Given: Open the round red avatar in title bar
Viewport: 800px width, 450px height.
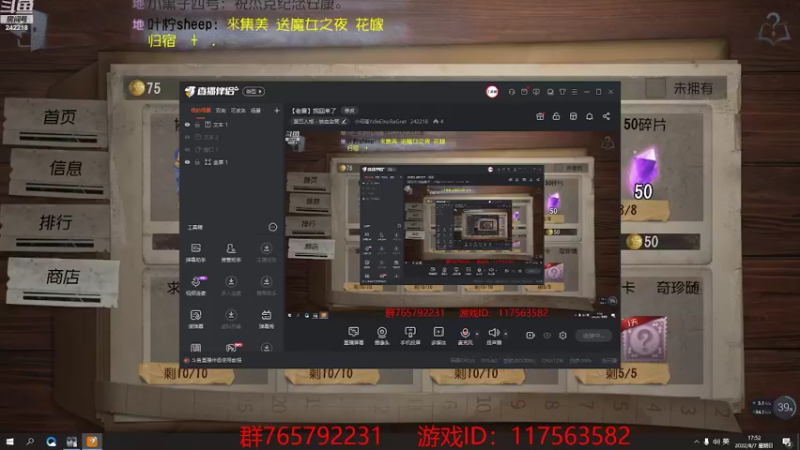Looking at the screenshot, I should click(x=492, y=91).
